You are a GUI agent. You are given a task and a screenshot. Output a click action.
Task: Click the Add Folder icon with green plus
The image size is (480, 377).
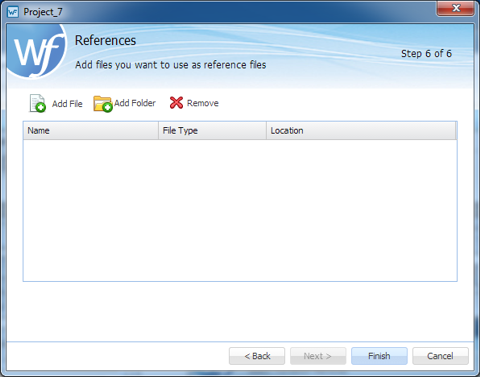point(103,104)
